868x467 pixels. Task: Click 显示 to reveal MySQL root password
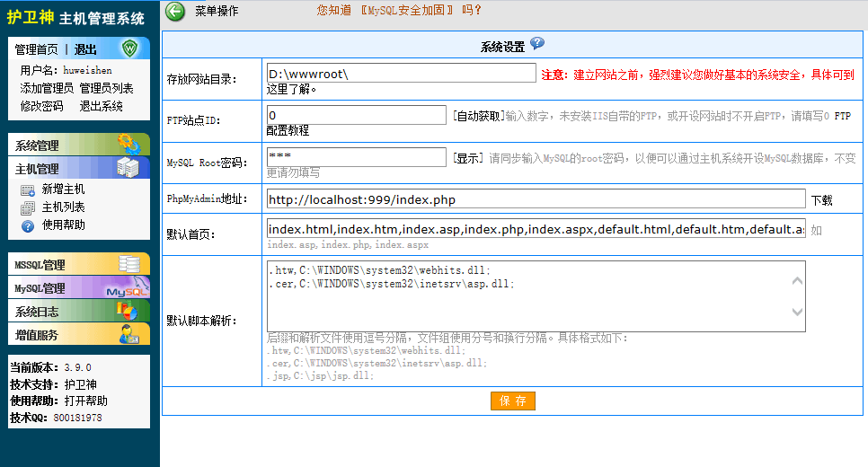tap(468, 158)
